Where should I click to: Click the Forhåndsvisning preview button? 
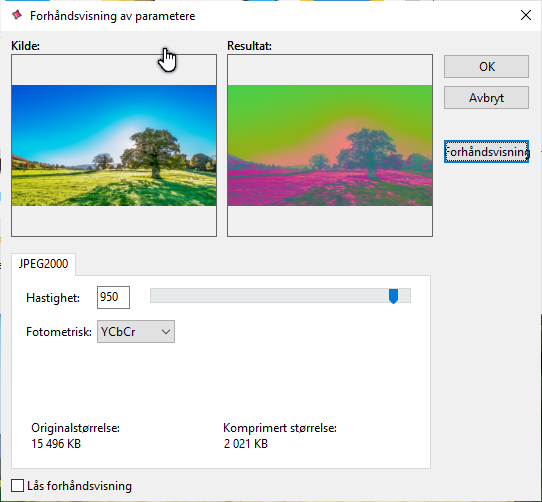click(486, 151)
